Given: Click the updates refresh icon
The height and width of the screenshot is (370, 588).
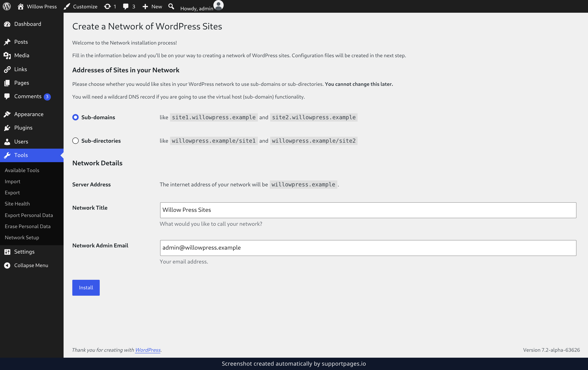Looking at the screenshot, I should click(x=107, y=6).
